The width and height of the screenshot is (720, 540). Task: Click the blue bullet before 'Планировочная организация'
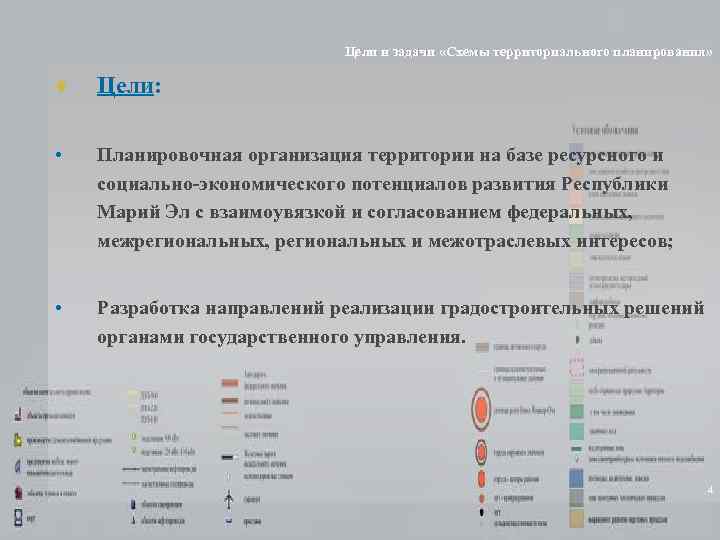click(58, 155)
